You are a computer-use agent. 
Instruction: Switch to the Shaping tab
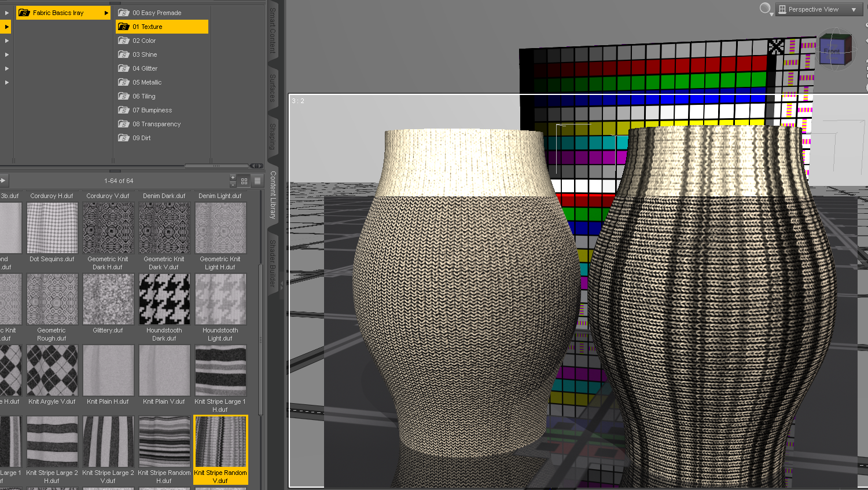273,136
